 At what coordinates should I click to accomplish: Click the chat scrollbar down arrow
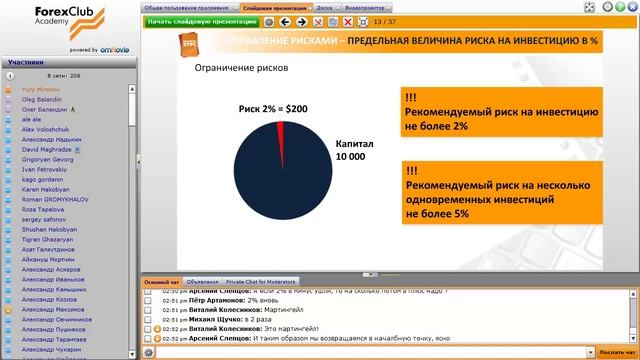click(633, 338)
